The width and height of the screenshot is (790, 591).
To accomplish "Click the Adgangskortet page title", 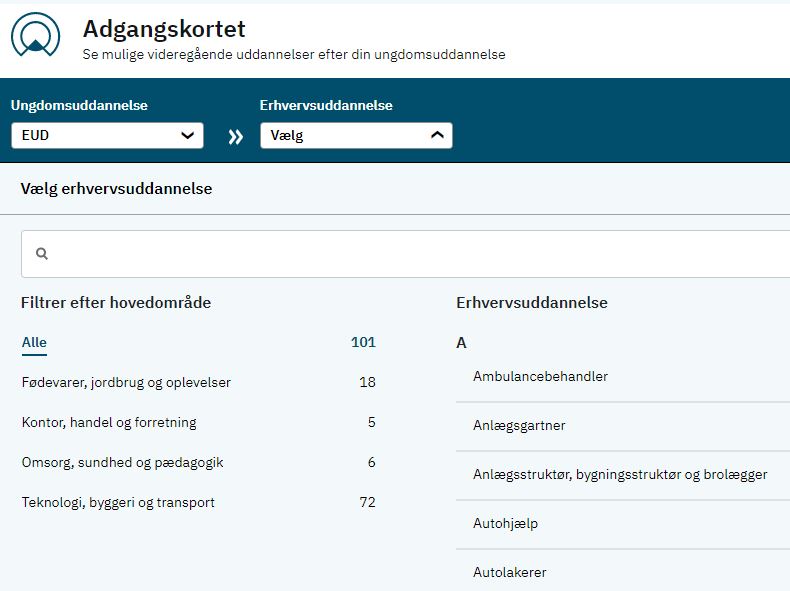I will tap(164, 29).
